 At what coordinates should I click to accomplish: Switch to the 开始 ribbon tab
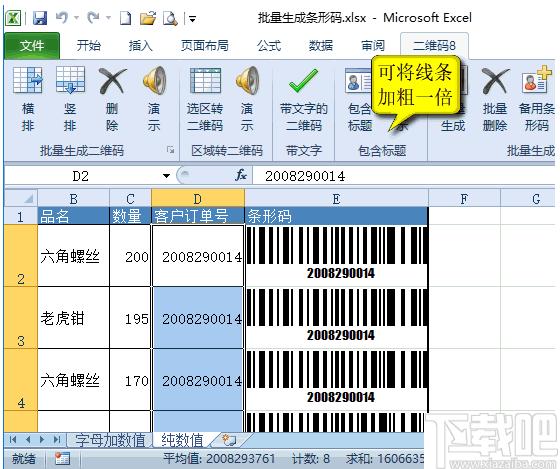pos(89,46)
